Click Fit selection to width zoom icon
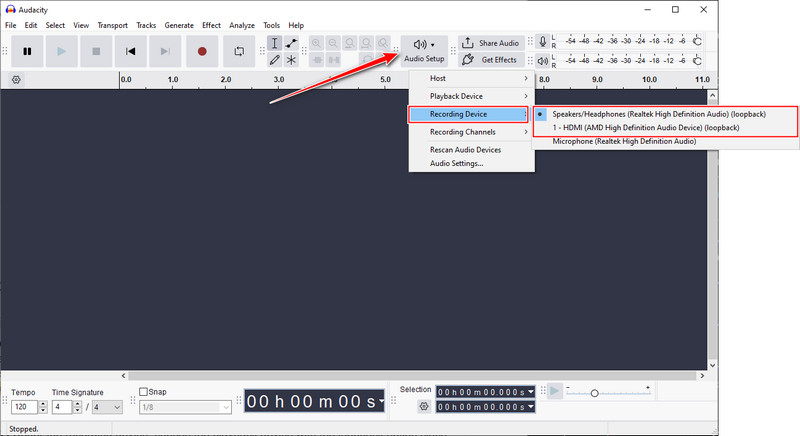This screenshot has height=436, width=800. (x=349, y=43)
